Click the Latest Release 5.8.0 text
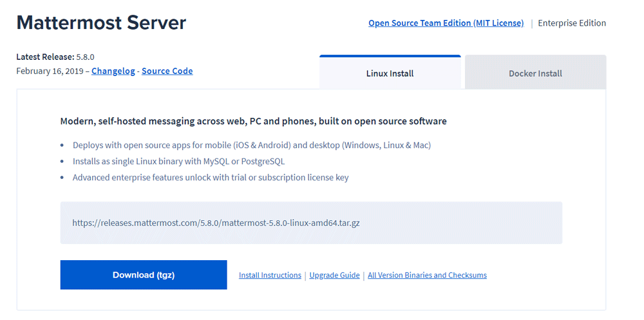 point(55,57)
